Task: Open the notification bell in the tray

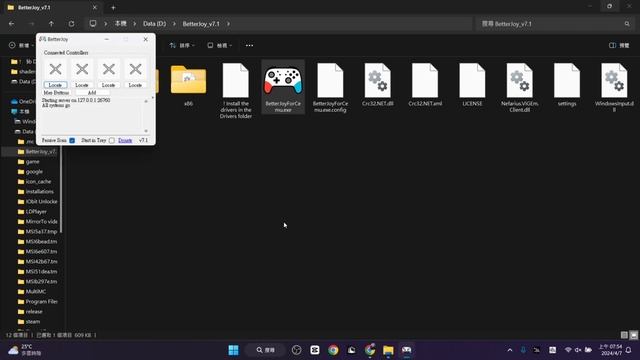Action: [x=629, y=350]
